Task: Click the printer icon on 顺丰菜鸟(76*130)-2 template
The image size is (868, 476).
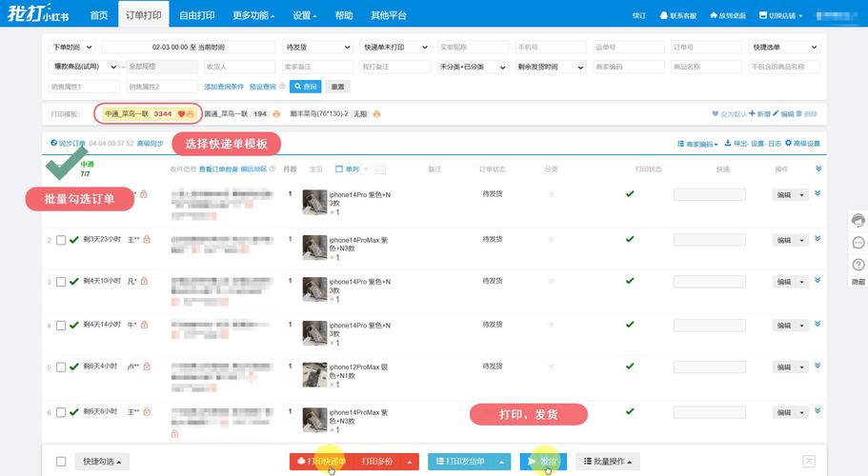Action: (377, 114)
